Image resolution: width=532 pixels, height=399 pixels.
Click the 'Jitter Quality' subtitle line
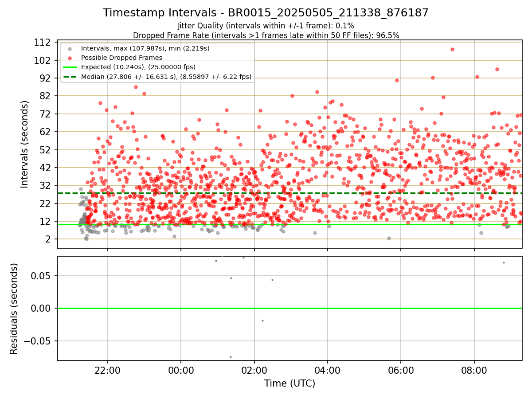pos(266,26)
